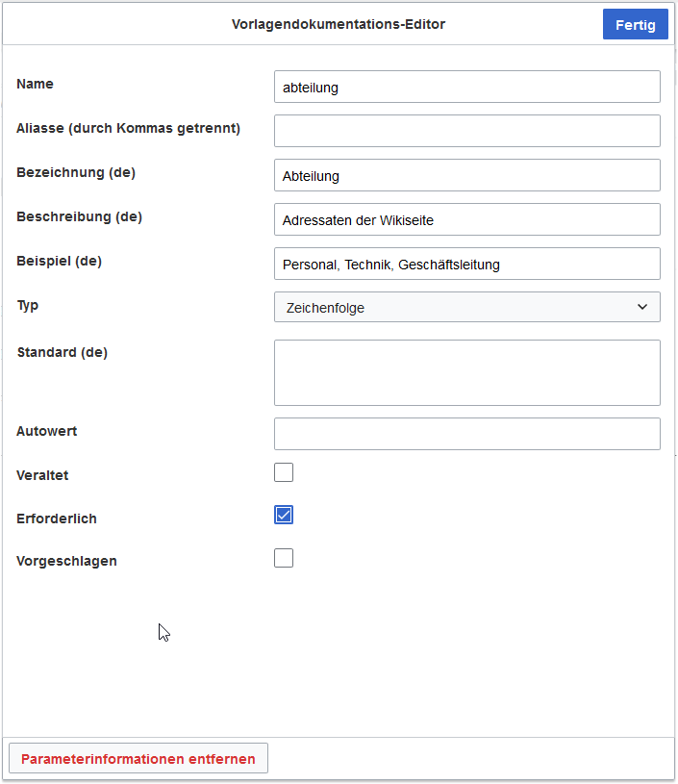Uncheck the Erforderlich checkbox
678x784 pixels.
[x=284, y=515]
